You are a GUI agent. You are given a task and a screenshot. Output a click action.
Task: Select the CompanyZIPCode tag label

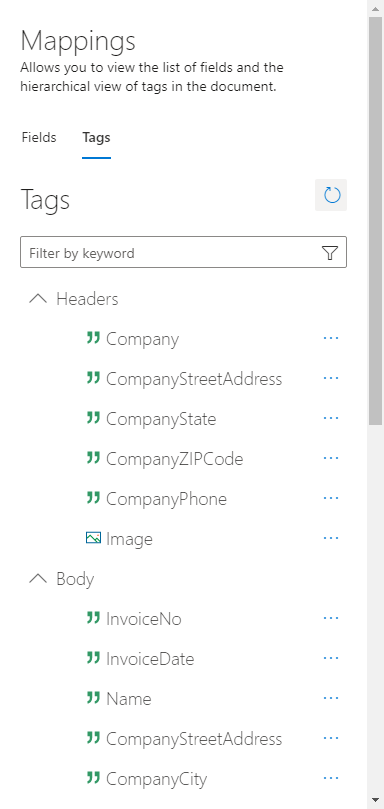[174, 459]
